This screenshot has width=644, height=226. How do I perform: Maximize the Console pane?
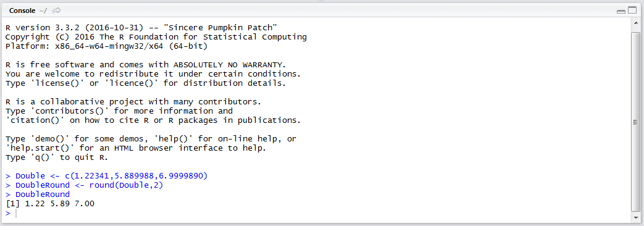click(632, 11)
